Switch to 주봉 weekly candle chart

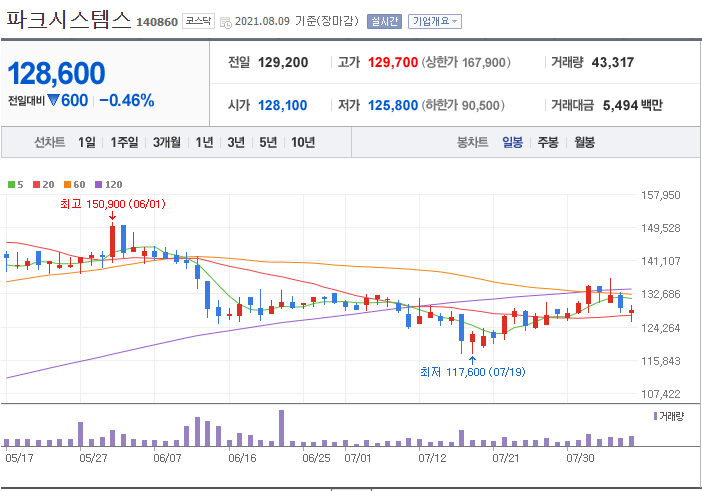pyautogui.click(x=548, y=142)
